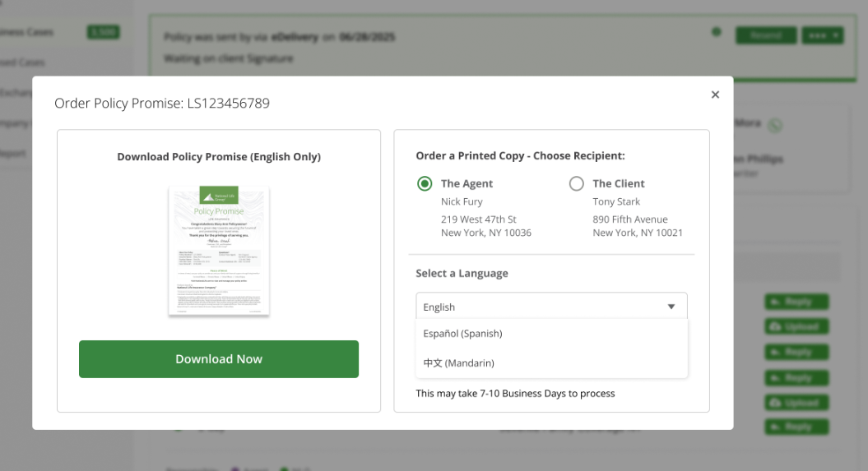
Task: Click the green status dot left of Resend
Action: (717, 33)
